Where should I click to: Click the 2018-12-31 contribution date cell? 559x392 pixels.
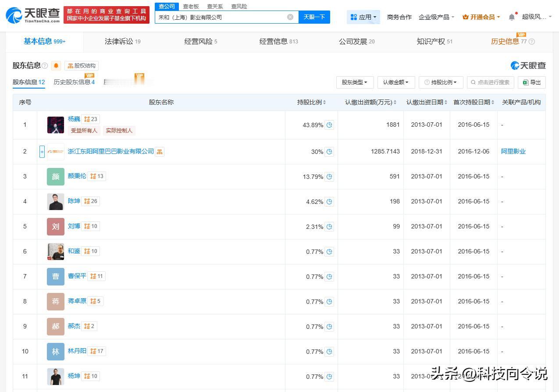427,152
